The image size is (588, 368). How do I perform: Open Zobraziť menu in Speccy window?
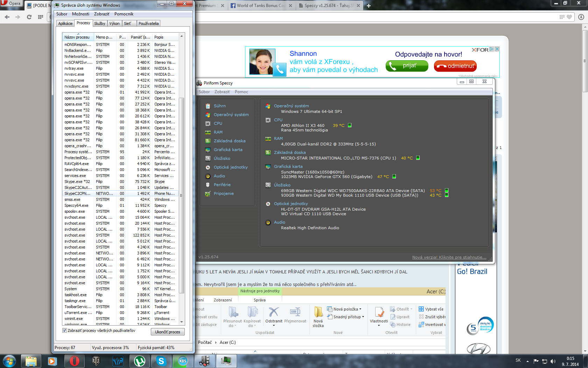coord(222,92)
